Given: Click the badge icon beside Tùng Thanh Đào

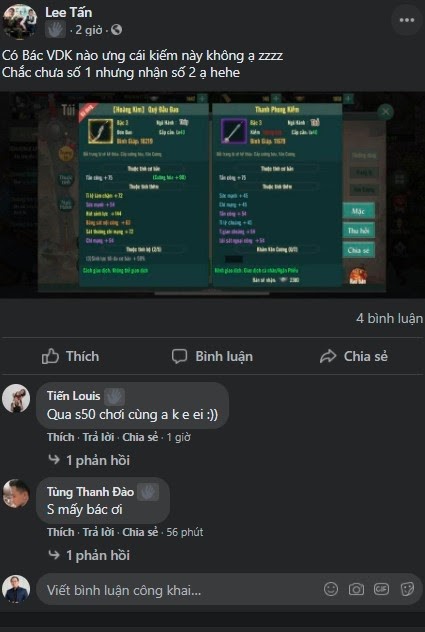Looking at the screenshot, I should coord(148,492).
